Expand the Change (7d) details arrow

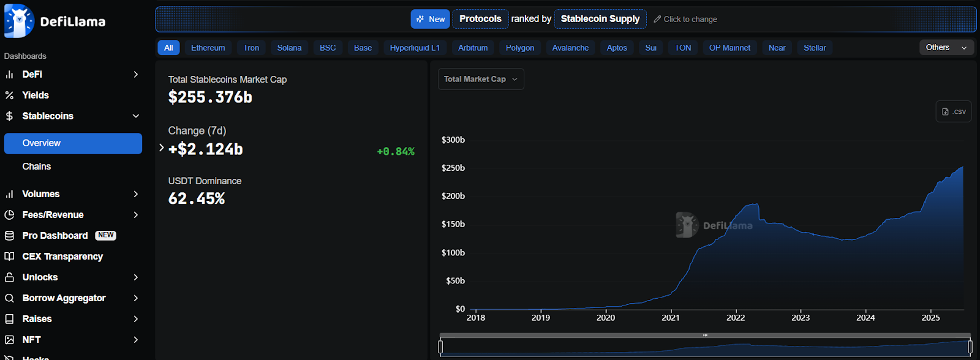pyautogui.click(x=161, y=148)
